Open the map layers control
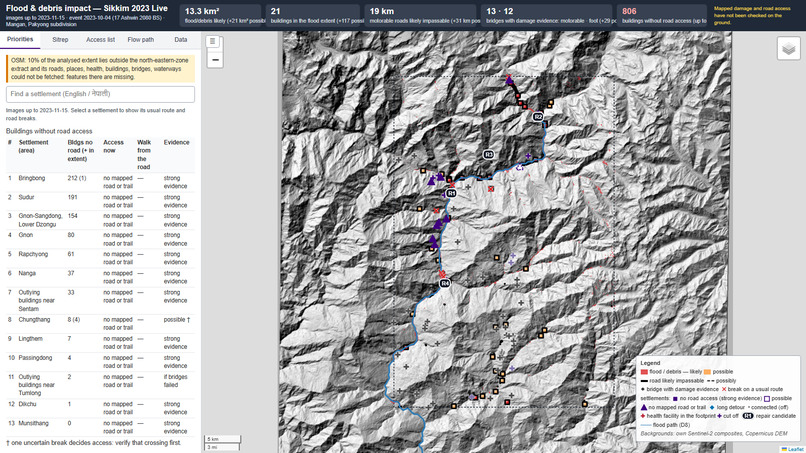 coord(788,49)
